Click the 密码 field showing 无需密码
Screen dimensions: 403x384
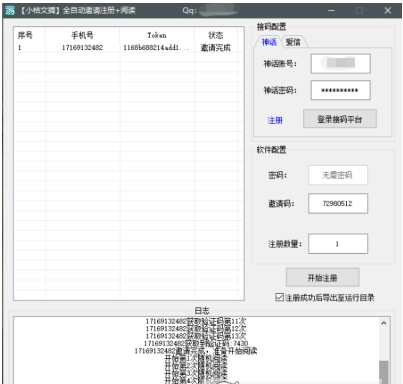pyautogui.click(x=338, y=175)
